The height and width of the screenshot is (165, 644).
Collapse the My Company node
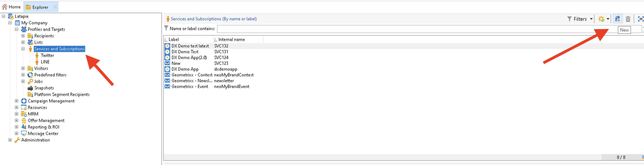[x=10, y=23]
